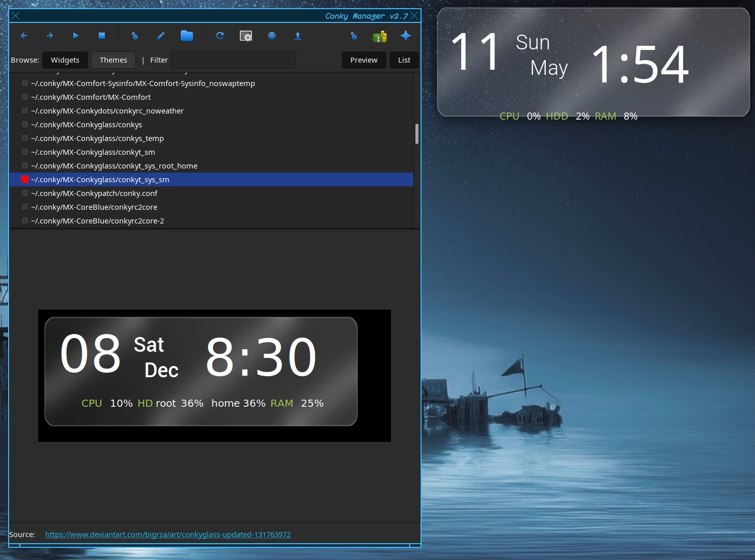Switch to Themes browse mode
Image resolution: width=755 pixels, height=560 pixels.
coord(114,60)
